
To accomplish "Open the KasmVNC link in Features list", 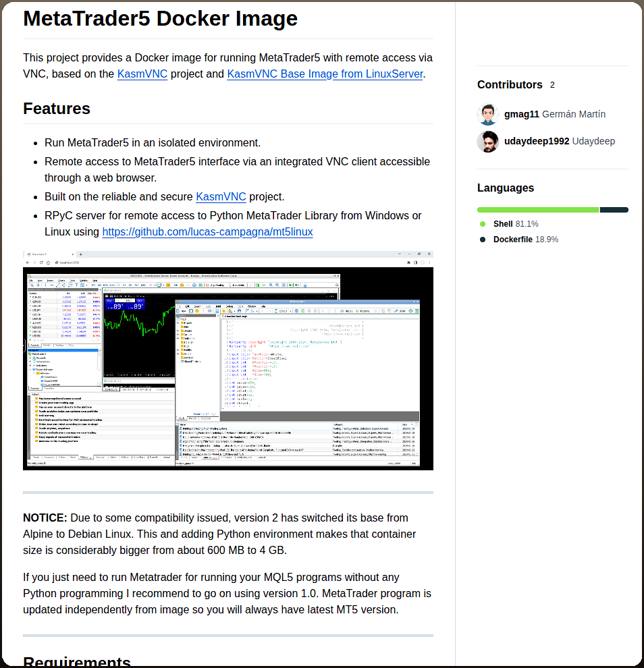I will click(221, 197).
